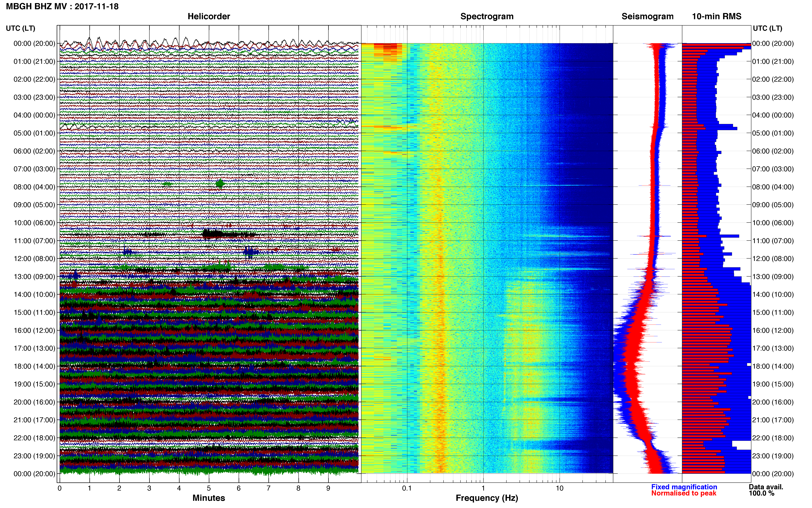Select right-axis time label '05:00 (01:00)'
The height and width of the screenshot is (508, 812).
tap(773, 133)
